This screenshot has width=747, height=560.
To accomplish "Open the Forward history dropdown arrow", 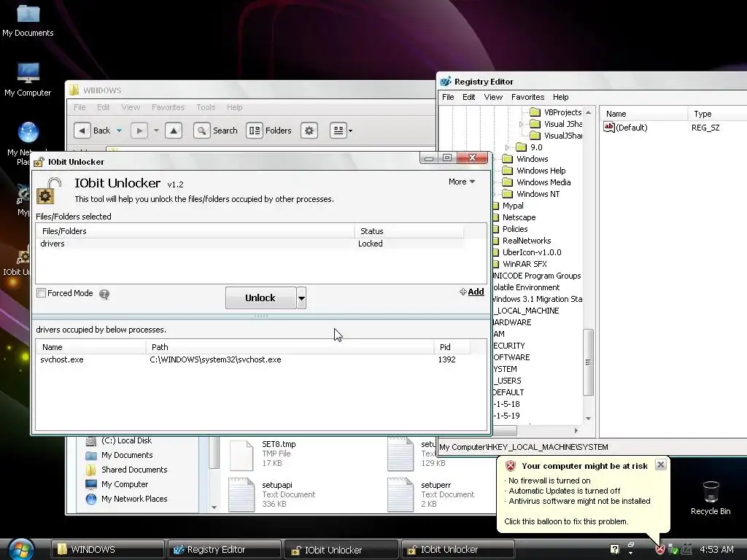I will click(156, 131).
